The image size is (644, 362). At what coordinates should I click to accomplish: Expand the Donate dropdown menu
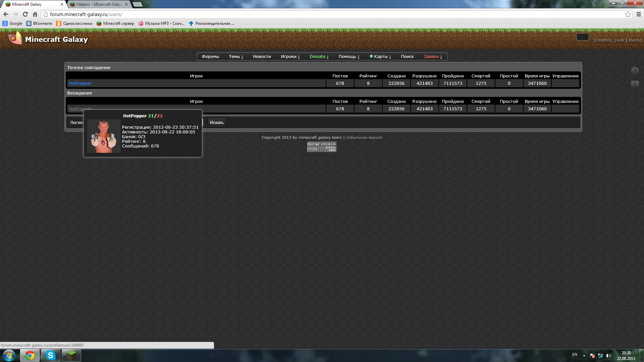319,56
